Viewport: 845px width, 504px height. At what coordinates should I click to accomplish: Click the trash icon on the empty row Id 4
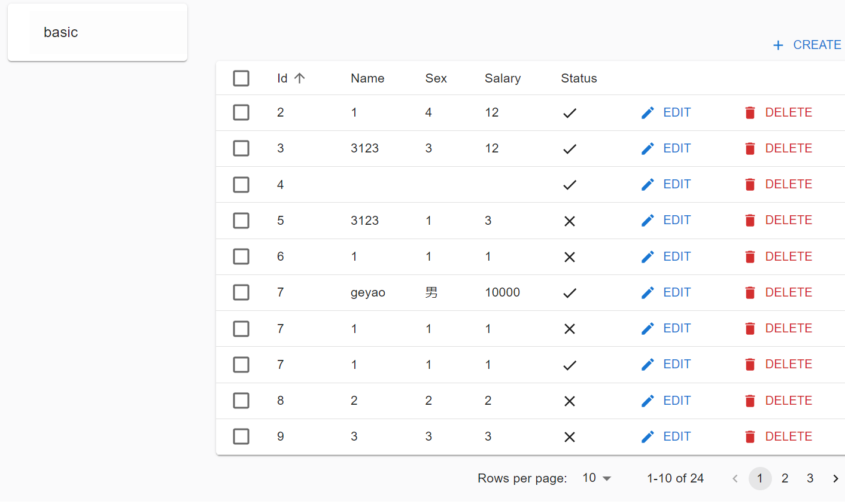[x=750, y=184]
